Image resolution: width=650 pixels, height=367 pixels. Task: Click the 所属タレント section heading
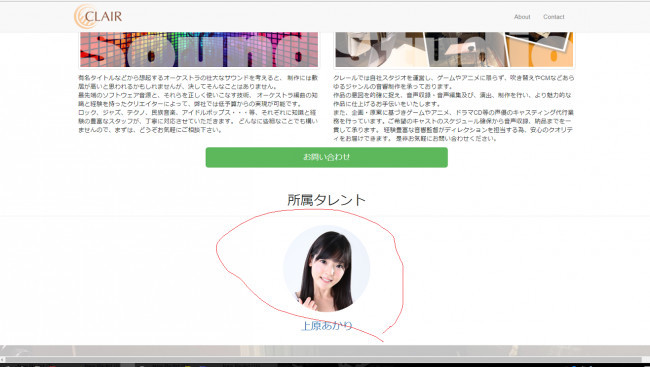(327, 200)
